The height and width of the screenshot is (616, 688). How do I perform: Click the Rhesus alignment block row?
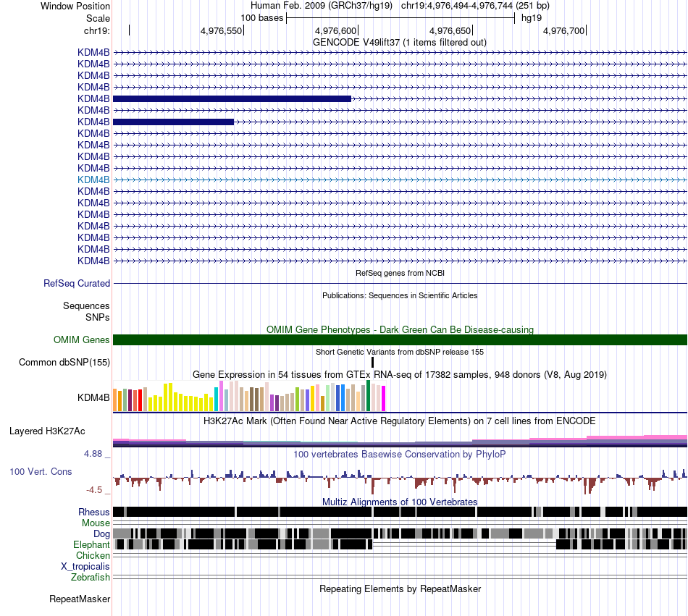[400, 512]
